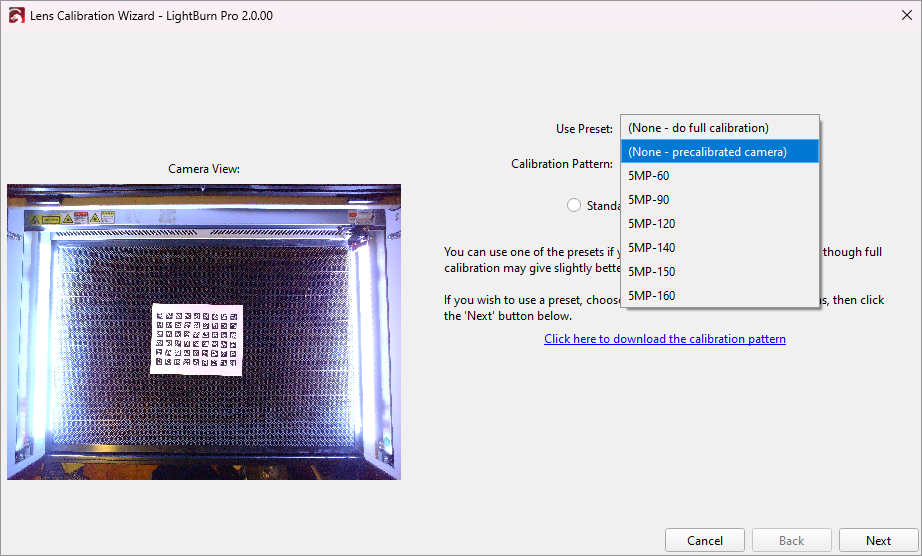
Task: Click the Back button
Action: pyautogui.click(x=791, y=541)
